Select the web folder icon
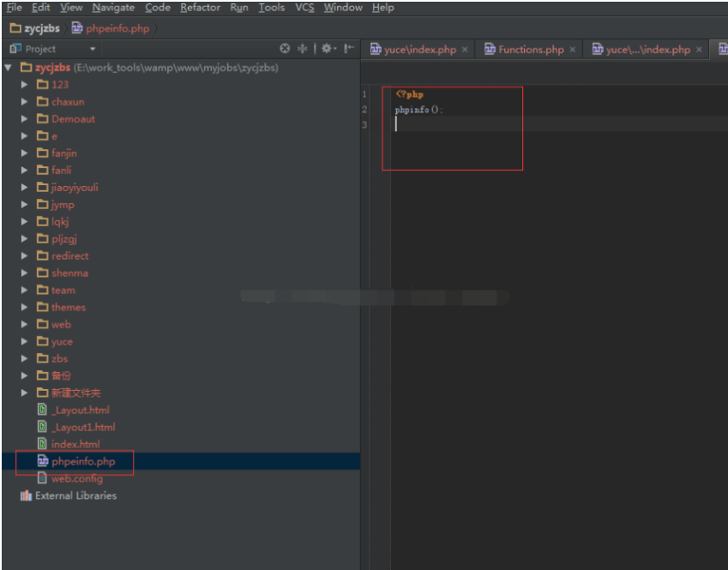Screen dimensions: 728x570 pyautogui.click(x=43, y=324)
